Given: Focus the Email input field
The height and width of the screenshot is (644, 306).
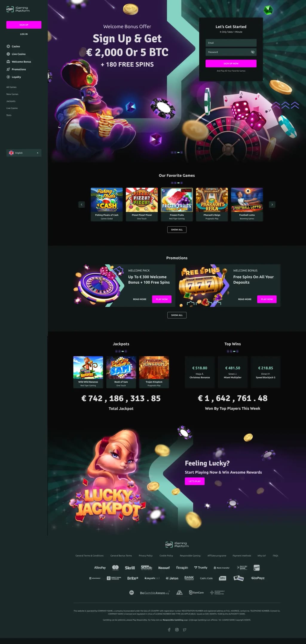Looking at the screenshot, I should 231,43.
